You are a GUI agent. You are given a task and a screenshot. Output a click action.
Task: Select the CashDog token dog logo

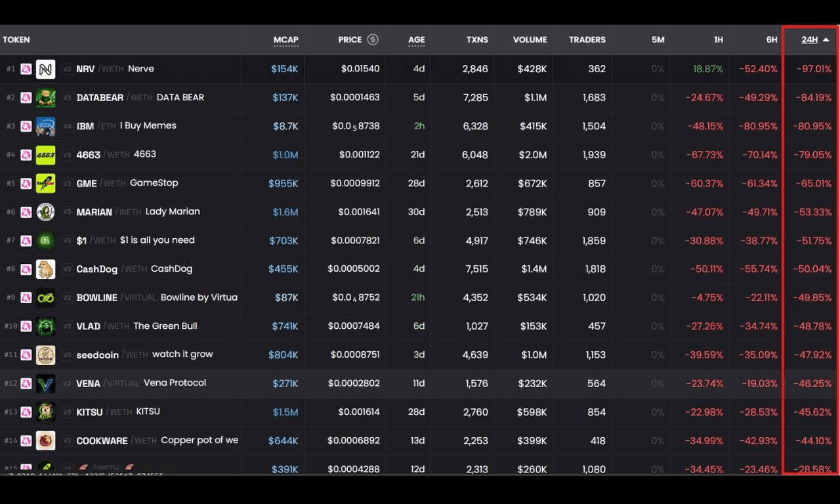pyautogui.click(x=45, y=269)
